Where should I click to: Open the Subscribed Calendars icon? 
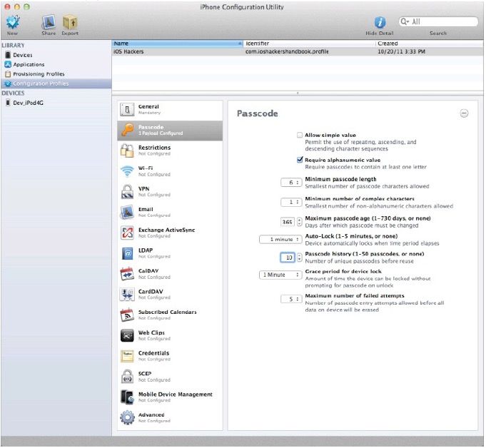click(x=127, y=315)
